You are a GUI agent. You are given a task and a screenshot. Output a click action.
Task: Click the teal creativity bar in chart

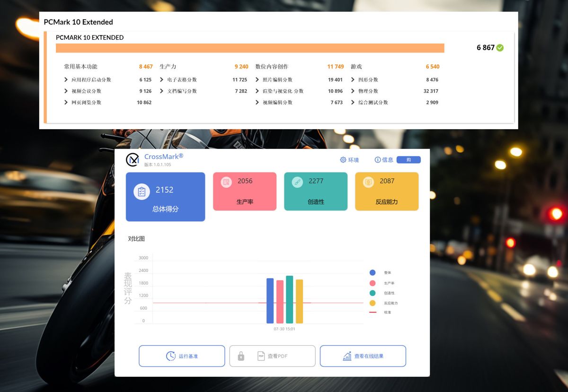pyautogui.click(x=289, y=299)
